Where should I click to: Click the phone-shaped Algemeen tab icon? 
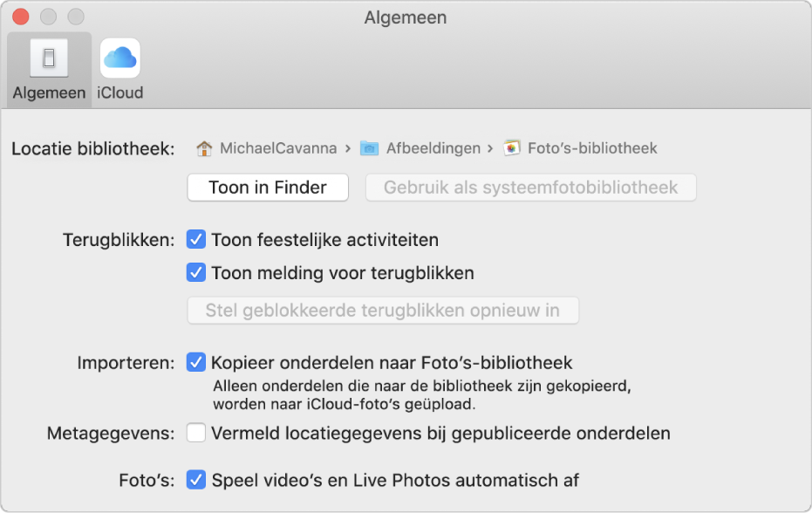coord(48,57)
